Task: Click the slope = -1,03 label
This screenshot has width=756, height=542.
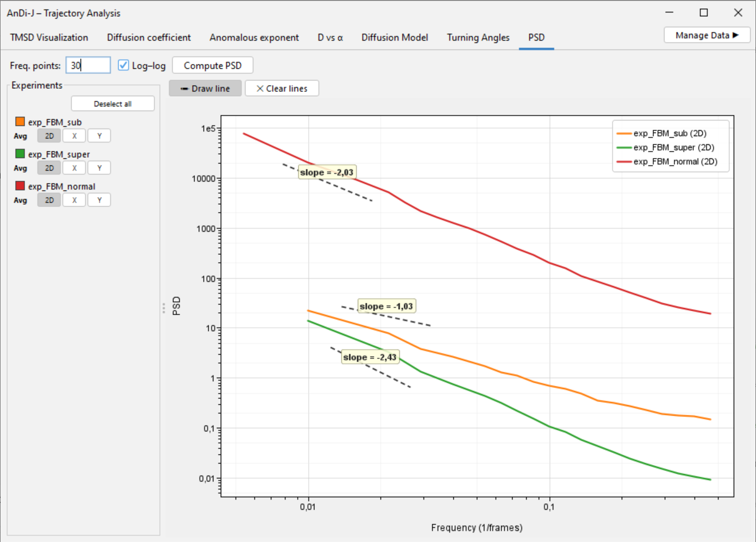Action: pyautogui.click(x=386, y=307)
